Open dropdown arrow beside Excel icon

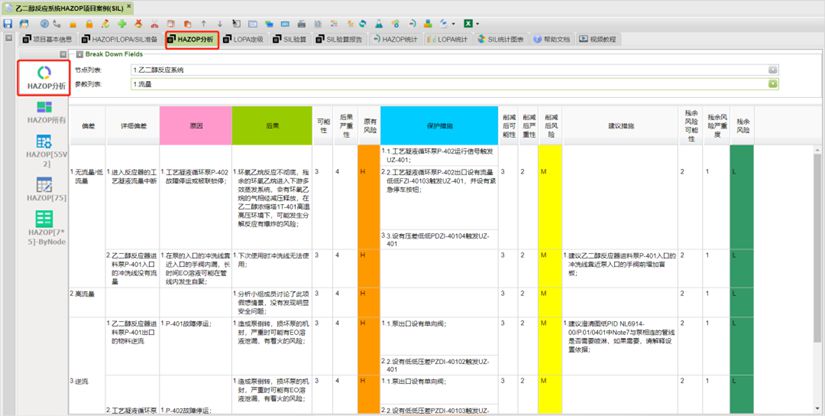478,22
